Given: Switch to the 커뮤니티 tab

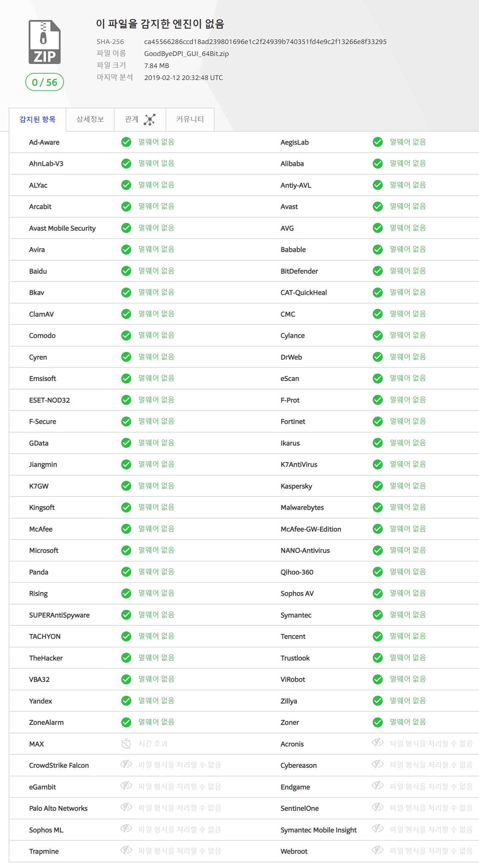Looking at the screenshot, I should (190, 119).
